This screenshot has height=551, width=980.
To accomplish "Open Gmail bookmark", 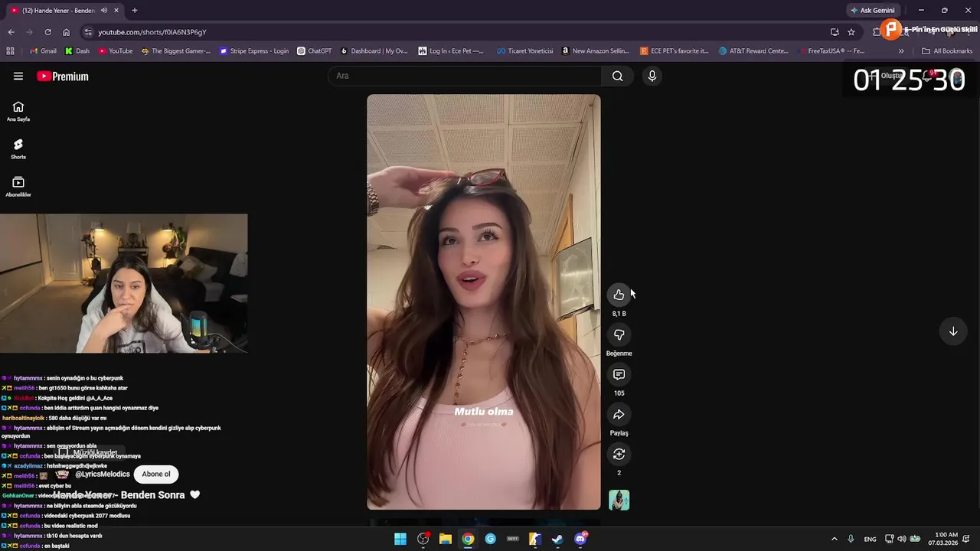I will [43, 51].
